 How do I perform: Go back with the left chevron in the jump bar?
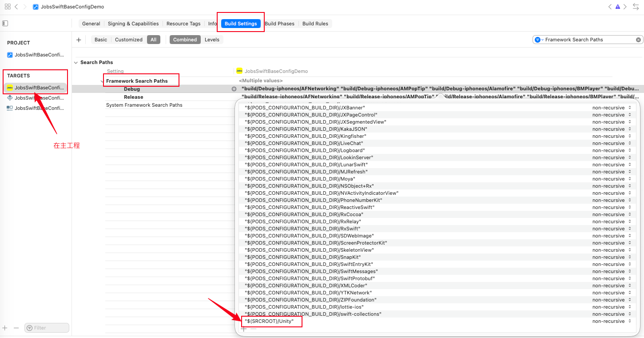tap(16, 7)
